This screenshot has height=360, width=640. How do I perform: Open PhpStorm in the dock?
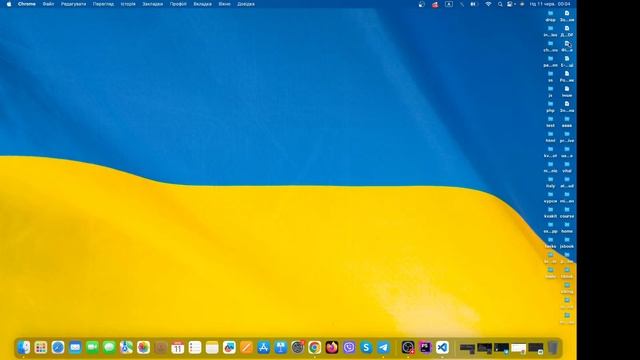point(425,347)
